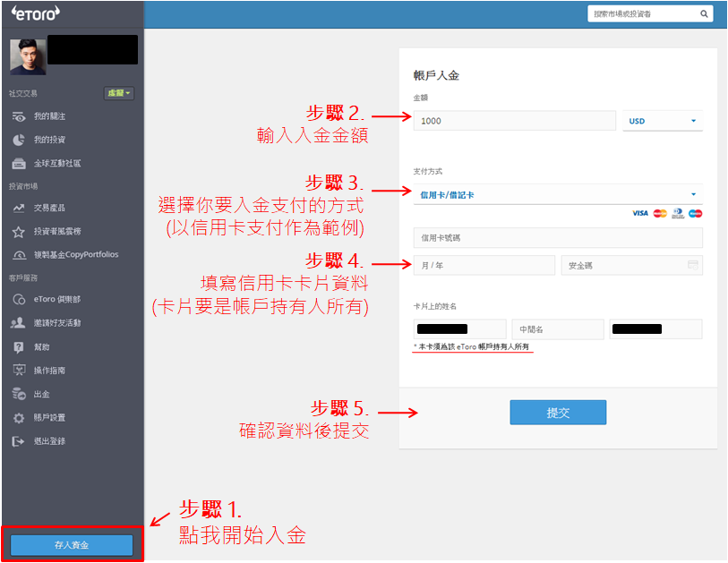Image resolution: width=728 pixels, height=563 pixels.
Task: Focus the 月 / 年 expiry field
Action: click(484, 265)
